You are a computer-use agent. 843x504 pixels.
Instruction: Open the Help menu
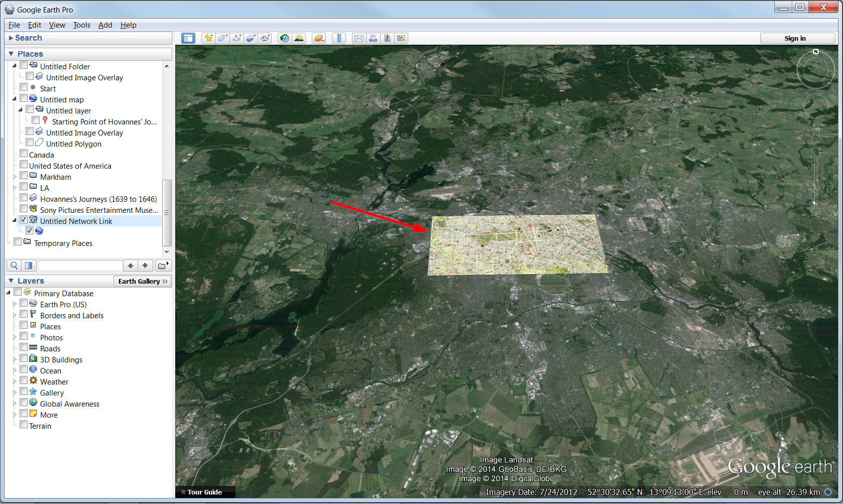click(128, 25)
